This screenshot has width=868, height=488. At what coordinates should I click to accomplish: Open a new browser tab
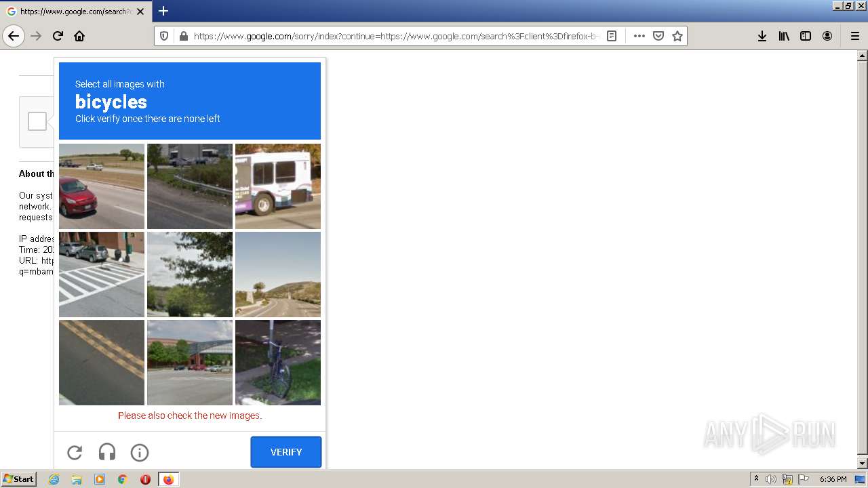[163, 11]
